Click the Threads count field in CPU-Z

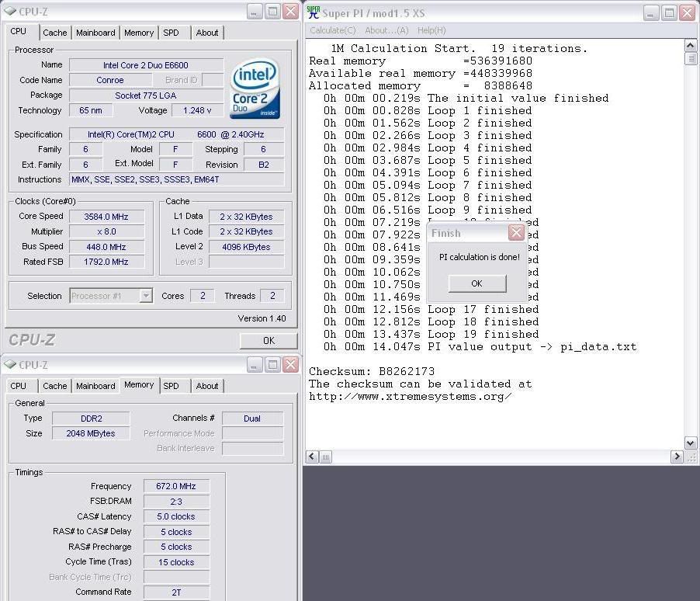tap(272, 295)
